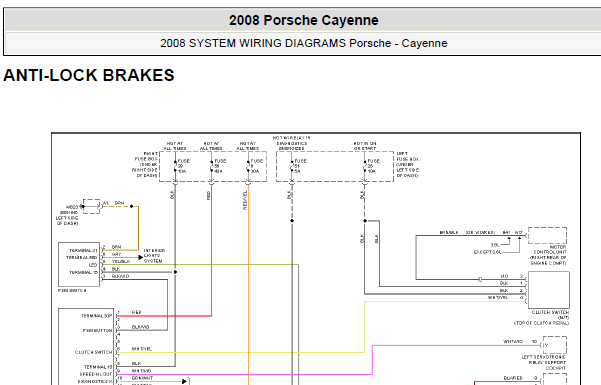Click the vertical 'RED' label under the 40A fuse

point(209,196)
